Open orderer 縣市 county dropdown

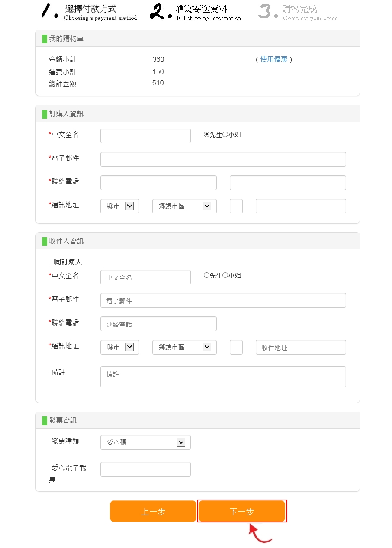120,206
